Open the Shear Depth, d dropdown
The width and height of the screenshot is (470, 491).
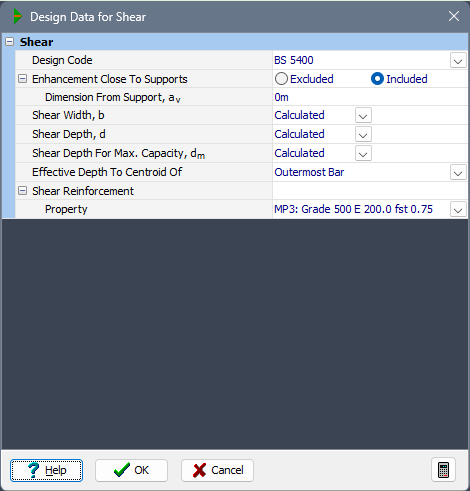click(363, 135)
